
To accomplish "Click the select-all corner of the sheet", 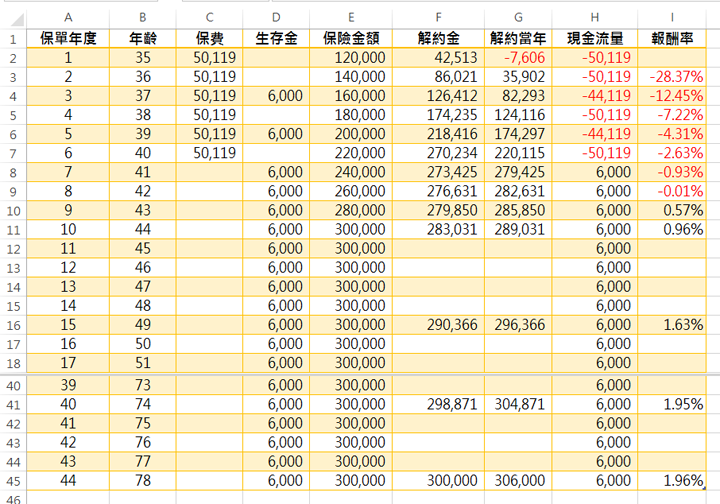I will pyautogui.click(x=13, y=18).
